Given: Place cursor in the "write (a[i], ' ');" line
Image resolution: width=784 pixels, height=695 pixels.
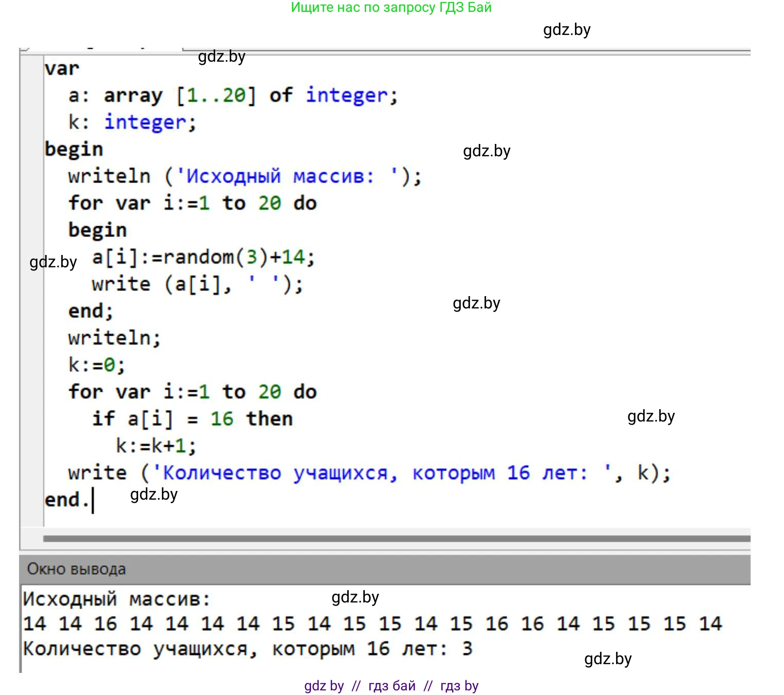Looking at the screenshot, I should coord(197,284).
